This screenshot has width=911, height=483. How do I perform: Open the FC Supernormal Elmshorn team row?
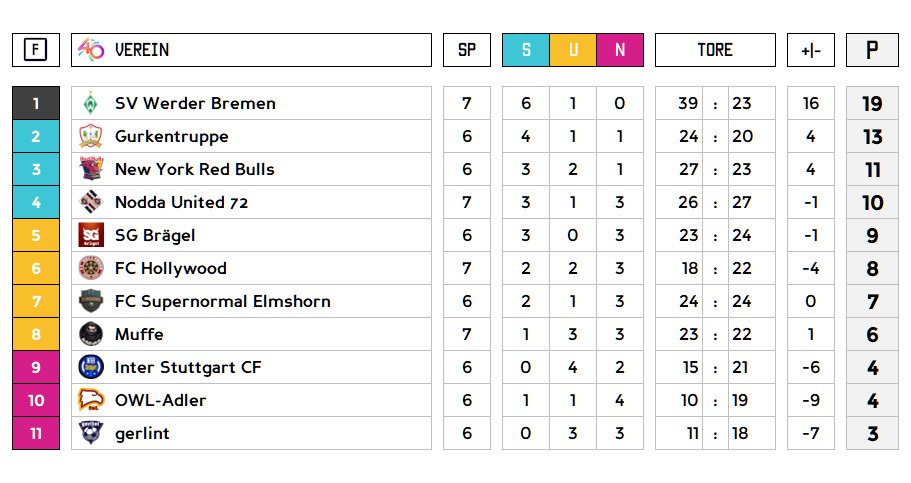[x=222, y=301]
